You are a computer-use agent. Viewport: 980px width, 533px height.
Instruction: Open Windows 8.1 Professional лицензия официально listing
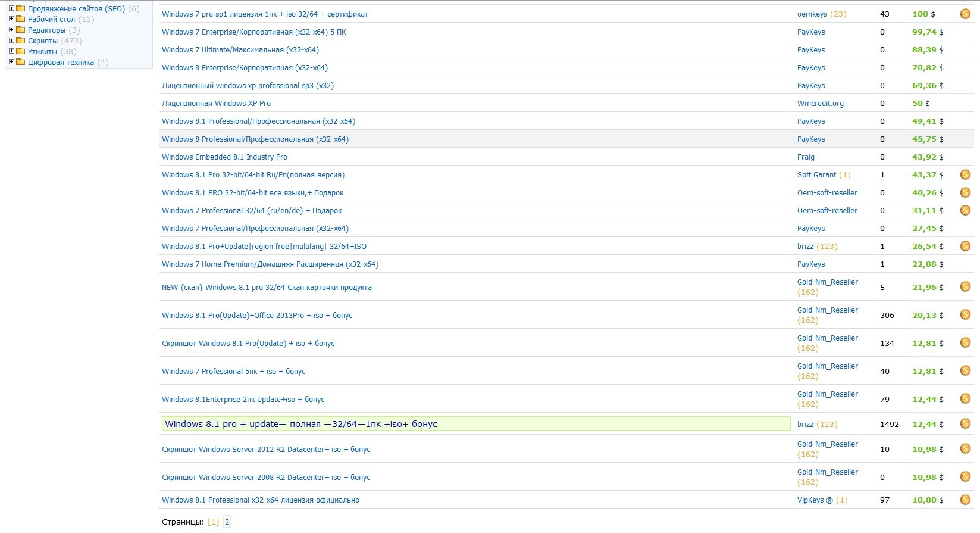(x=261, y=500)
